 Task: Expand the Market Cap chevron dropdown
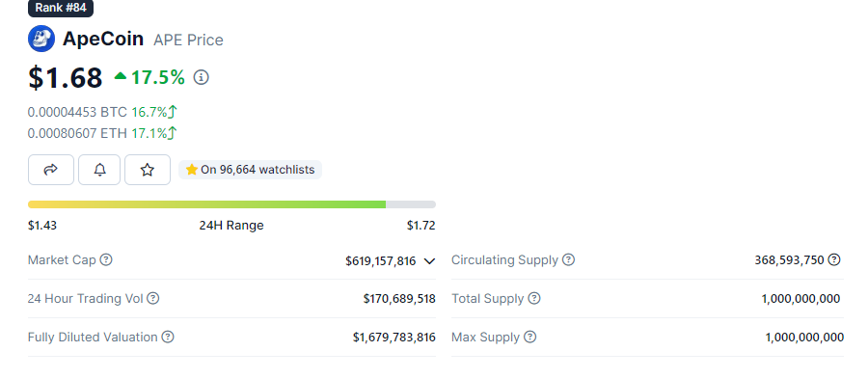[429, 261]
